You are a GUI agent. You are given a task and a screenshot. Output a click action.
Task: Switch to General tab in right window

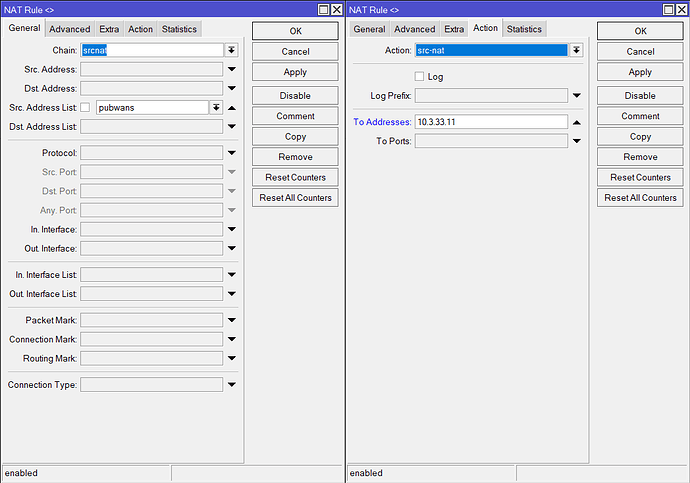[x=369, y=29]
